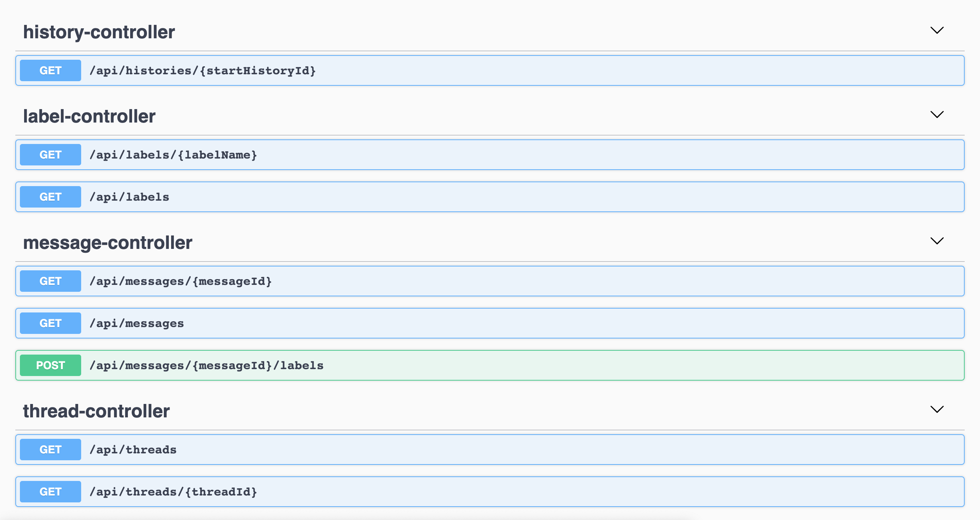Click the GET badge for /api/labels
980x520 pixels.
(51, 197)
